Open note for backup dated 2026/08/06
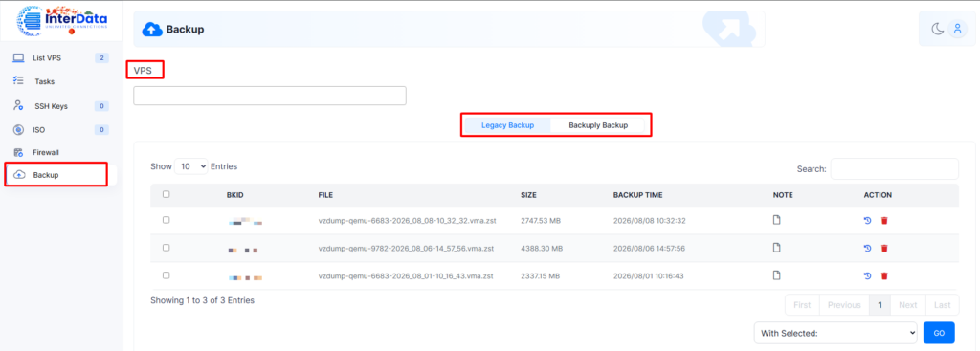The image size is (980, 351). [777, 248]
